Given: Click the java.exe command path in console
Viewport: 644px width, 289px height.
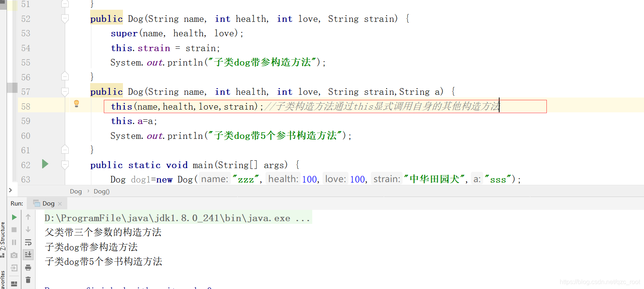Looking at the screenshot, I should click(178, 218).
